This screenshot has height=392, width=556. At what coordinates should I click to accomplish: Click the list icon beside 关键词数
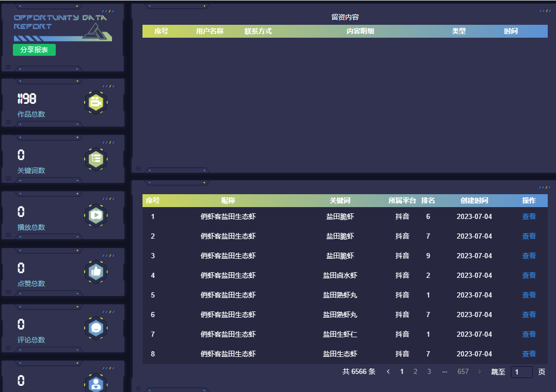96,159
